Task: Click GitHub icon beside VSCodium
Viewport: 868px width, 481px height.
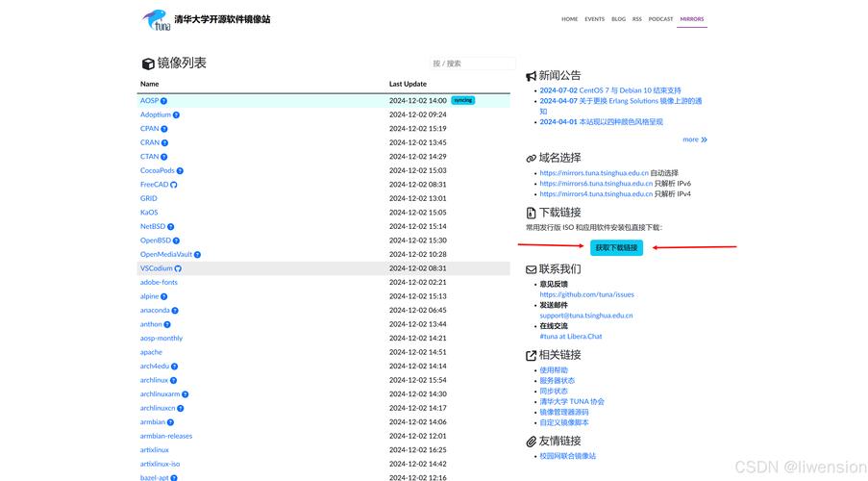Action: tap(178, 268)
